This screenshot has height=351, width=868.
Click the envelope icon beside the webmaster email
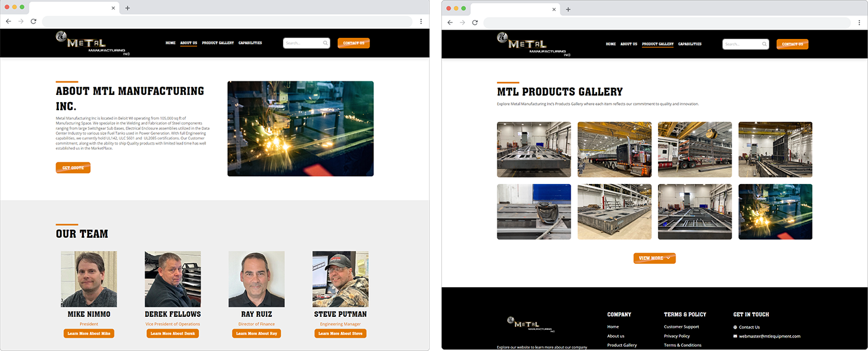coord(735,336)
